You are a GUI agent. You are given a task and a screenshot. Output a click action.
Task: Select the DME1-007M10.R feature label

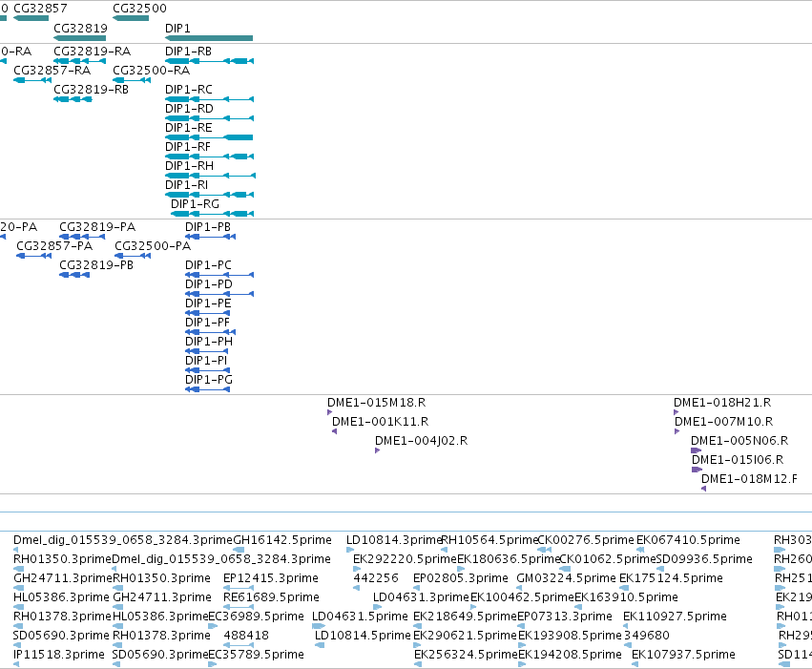click(x=723, y=422)
